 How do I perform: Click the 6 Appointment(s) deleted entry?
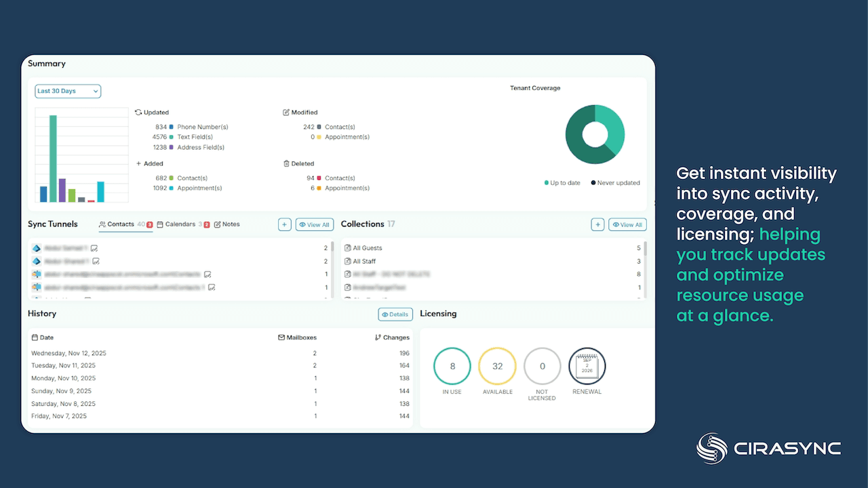(x=340, y=188)
